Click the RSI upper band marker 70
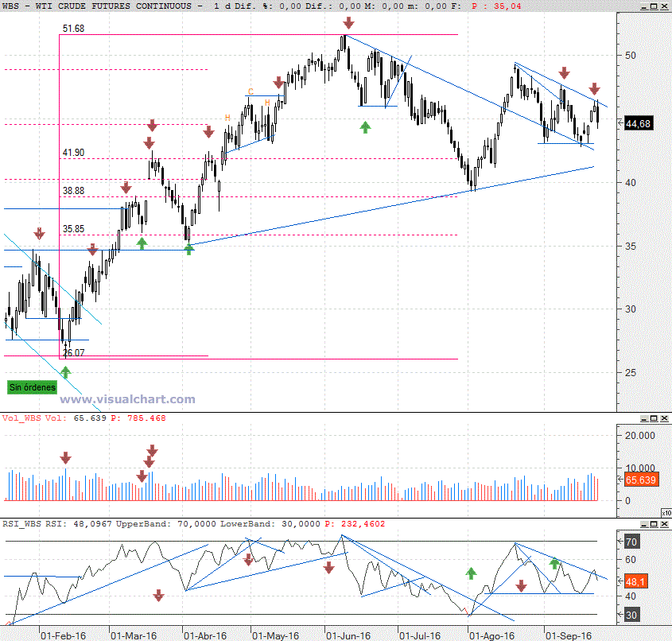This screenshot has height=641, width=672. [x=631, y=542]
